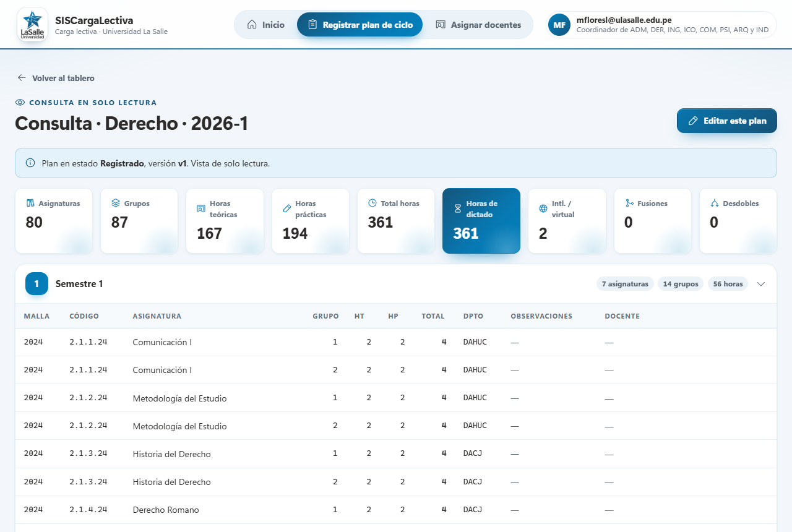The width and height of the screenshot is (792, 532).
Task: Click the Asignaturas value 80
Action: click(34, 222)
